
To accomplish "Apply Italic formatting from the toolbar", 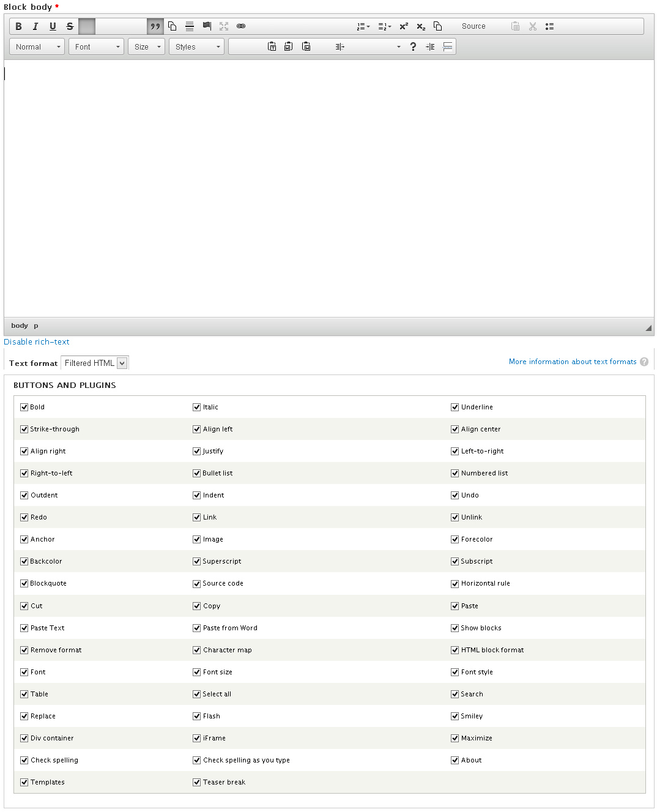I will tap(35, 26).
